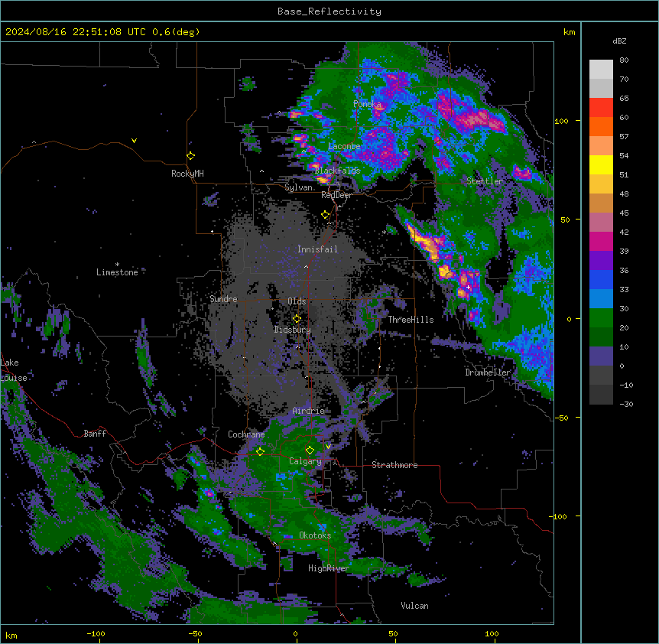659x644 pixels.
Task: Click the Lacombe city label
Action: pyautogui.click(x=344, y=146)
